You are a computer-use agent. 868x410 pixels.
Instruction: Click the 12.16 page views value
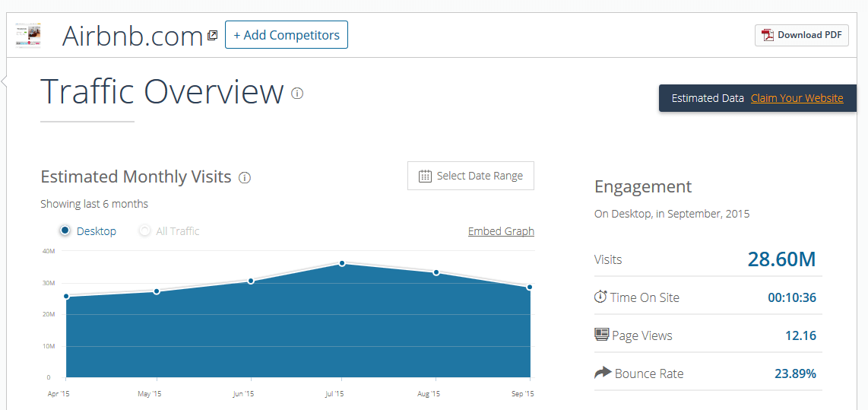pyautogui.click(x=800, y=335)
